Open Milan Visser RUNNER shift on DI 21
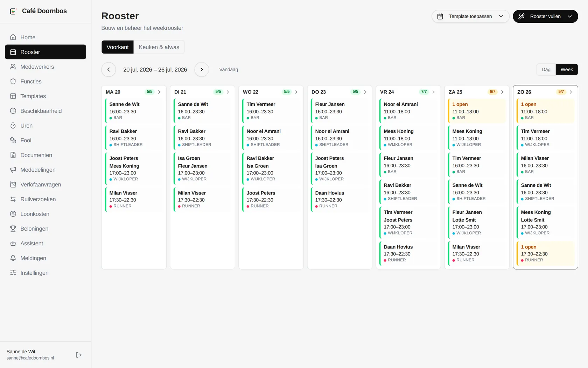Viewport: 588px width, 368px height. pos(202,199)
